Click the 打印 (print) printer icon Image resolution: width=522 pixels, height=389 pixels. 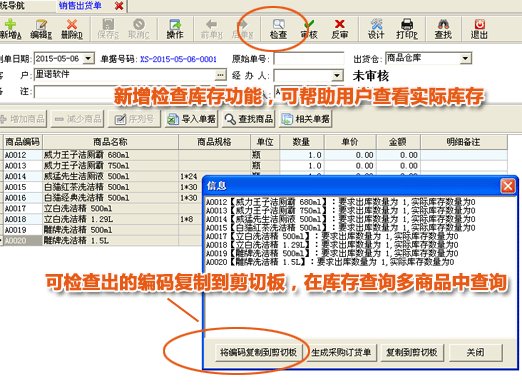tap(407, 29)
